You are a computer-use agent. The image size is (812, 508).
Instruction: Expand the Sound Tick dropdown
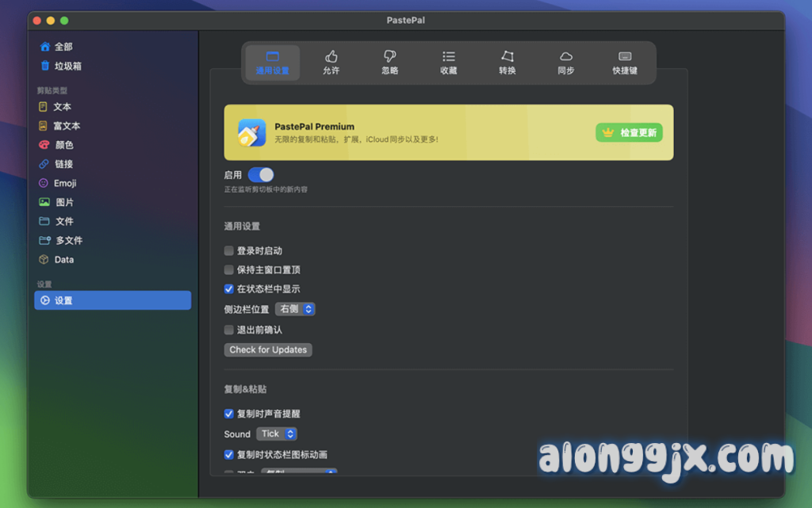point(277,434)
